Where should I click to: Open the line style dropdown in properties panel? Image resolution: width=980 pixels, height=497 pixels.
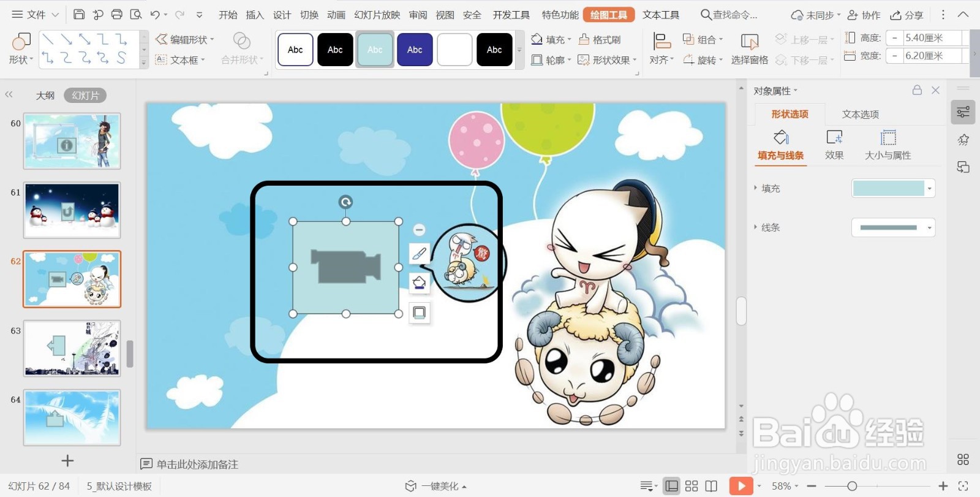coord(930,227)
